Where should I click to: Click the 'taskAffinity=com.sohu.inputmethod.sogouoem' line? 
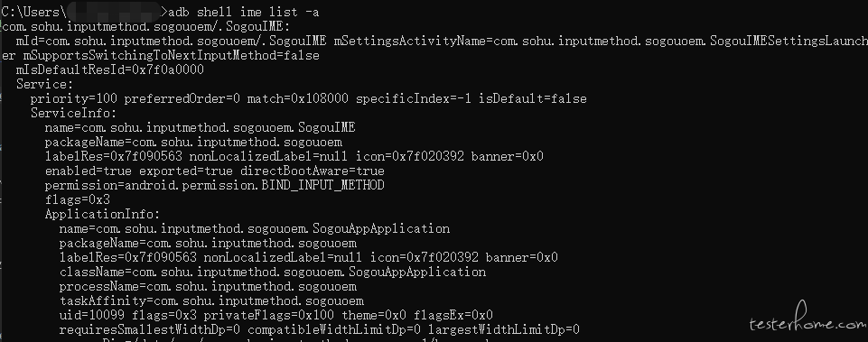pos(211,301)
